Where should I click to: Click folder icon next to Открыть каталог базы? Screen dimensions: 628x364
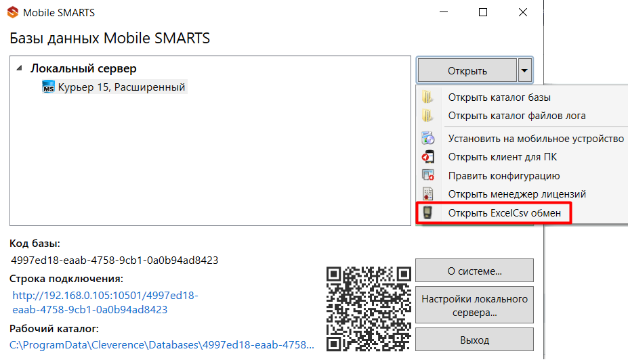click(x=427, y=97)
